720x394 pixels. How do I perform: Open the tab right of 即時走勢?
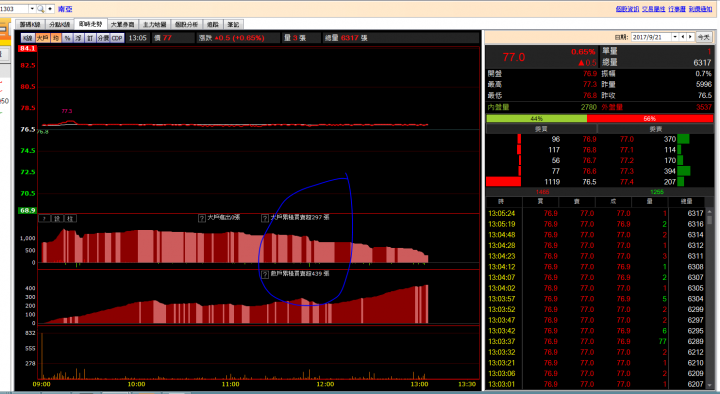[123, 24]
